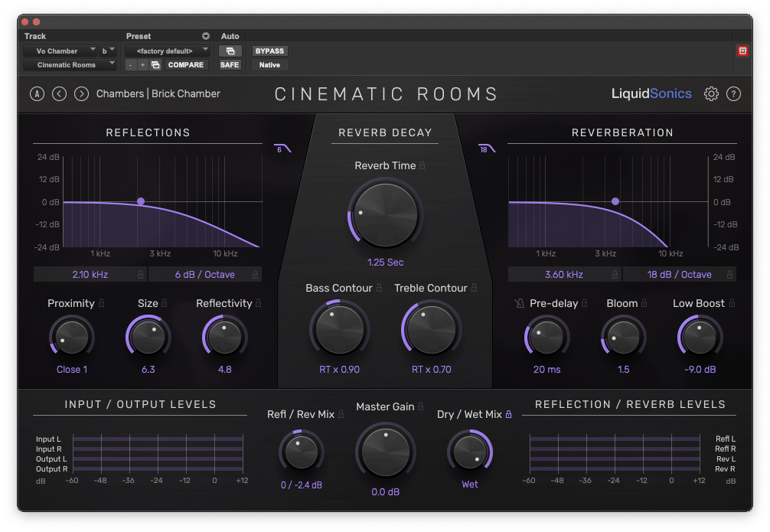Click the BYPASS button
The image size is (770, 532).
(269, 51)
